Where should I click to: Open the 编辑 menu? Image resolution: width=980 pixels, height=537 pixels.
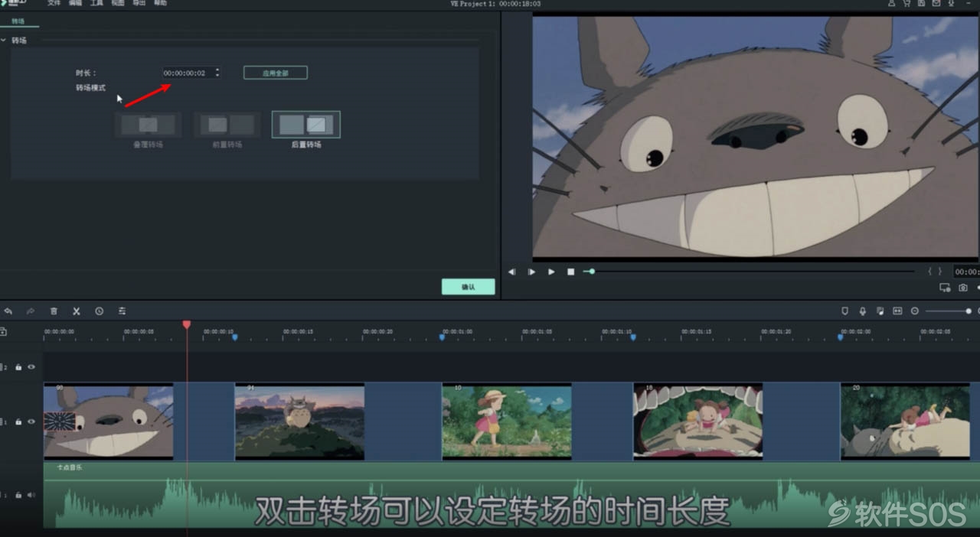click(75, 4)
